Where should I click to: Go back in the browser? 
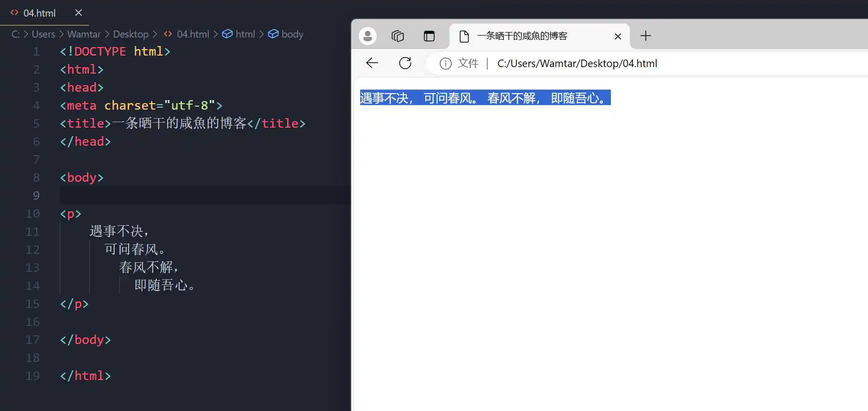[372, 63]
